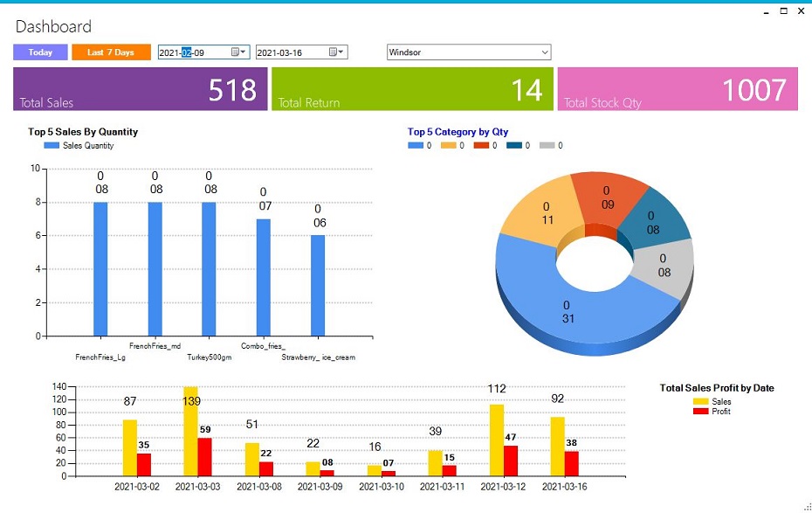The image size is (812, 513).
Task: Expand the start date spinner arrow
Action: point(244,52)
